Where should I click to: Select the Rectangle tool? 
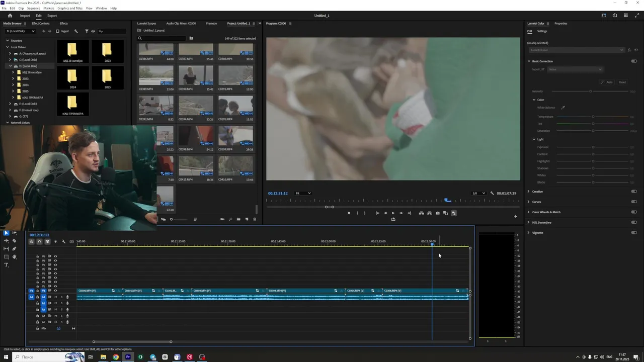click(x=6, y=257)
